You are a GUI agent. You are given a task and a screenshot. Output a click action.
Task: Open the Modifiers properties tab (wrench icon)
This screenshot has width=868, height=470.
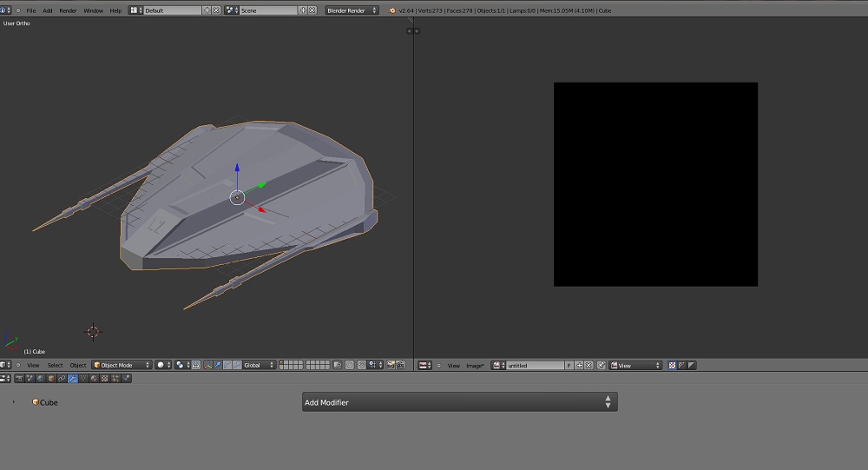pyautogui.click(x=73, y=379)
